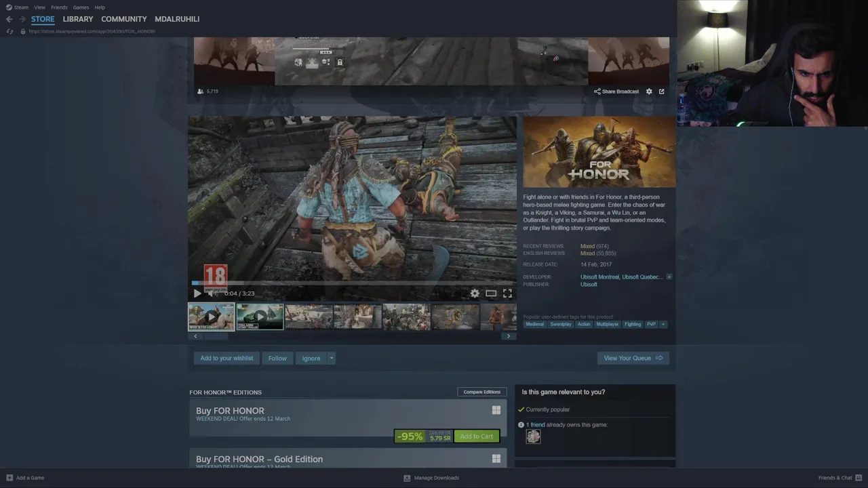Switch trailer to theater mode
The width and height of the screenshot is (868, 488).
(491, 293)
